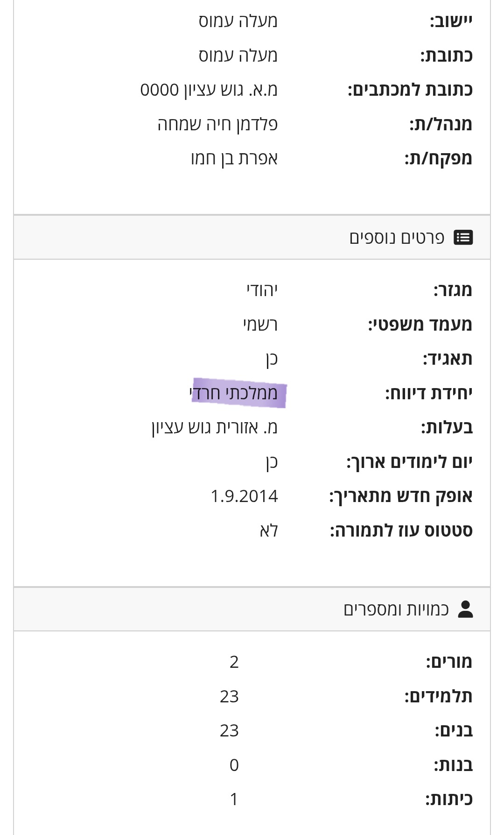
Task: Click the sector value יהודי
Action: click(x=262, y=290)
